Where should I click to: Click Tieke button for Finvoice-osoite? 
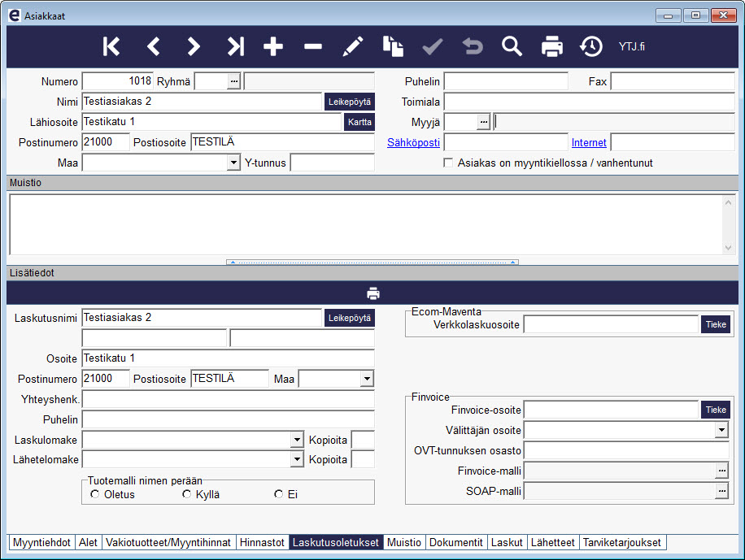point(716,410)
